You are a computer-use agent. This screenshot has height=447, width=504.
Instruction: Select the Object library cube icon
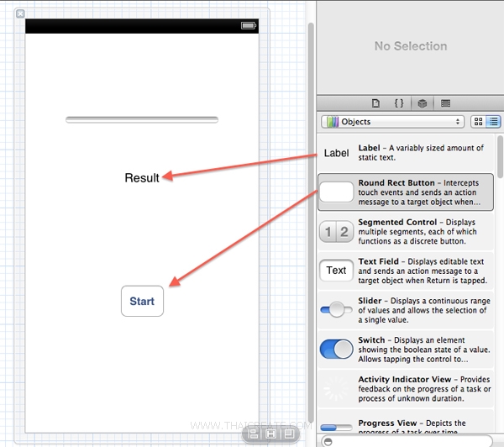pyautogui.click(x=422, y=103)
